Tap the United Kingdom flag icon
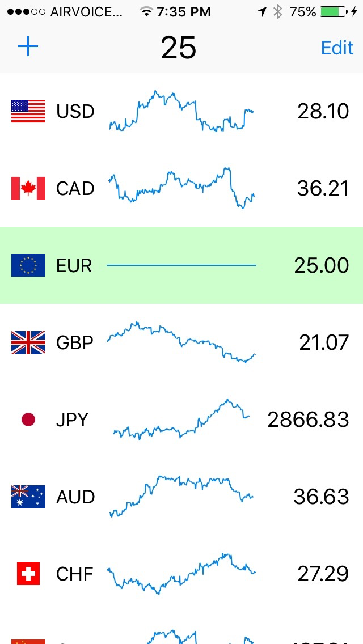Screen dimensions: 363x644 (28, 342)
